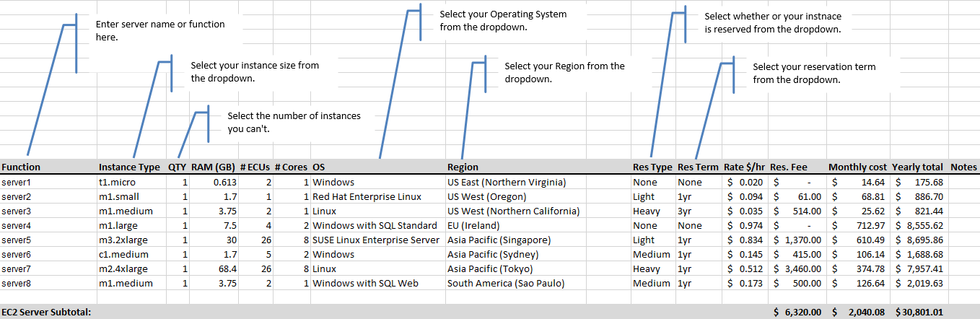
Task: Click the Rate $/hr cell for server4
Action: point(745,226)
